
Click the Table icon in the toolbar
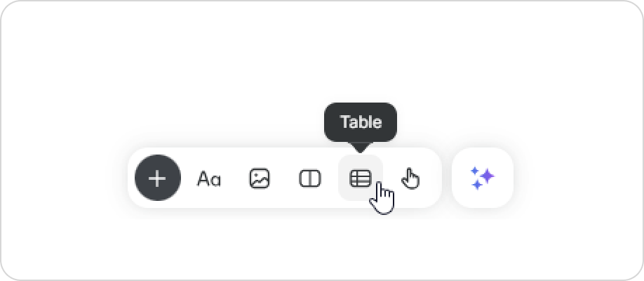[360, 178]
